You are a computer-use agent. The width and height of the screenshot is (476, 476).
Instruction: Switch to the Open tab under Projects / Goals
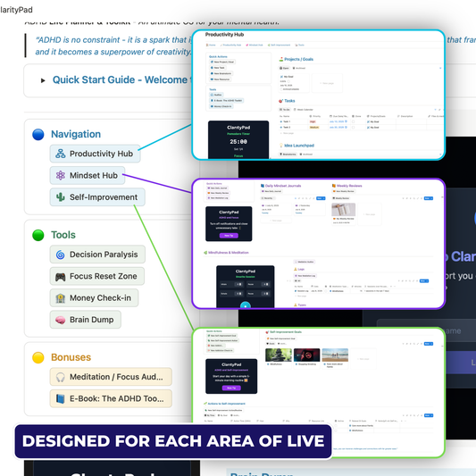click(284, 68)
